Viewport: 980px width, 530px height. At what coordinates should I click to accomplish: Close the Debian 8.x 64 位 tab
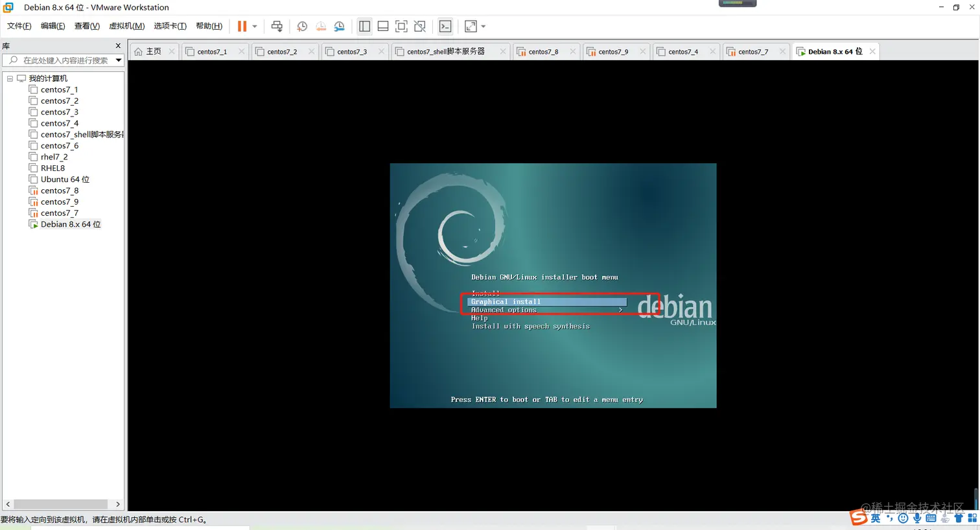coord(872,51)
